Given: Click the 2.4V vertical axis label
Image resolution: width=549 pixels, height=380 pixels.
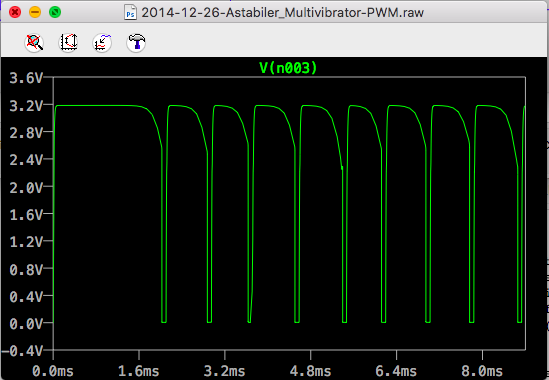Looking at the screenshot, I should 26,160.
